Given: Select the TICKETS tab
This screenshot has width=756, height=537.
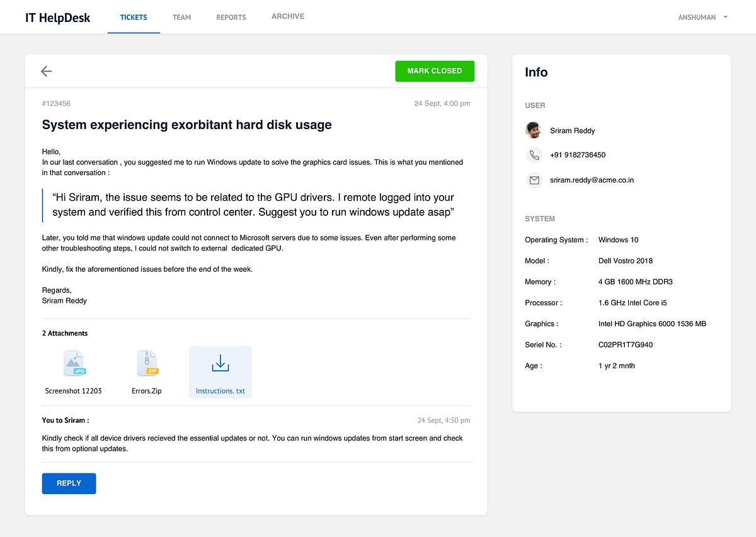Looking at the screenshot, I should point(134,18).
